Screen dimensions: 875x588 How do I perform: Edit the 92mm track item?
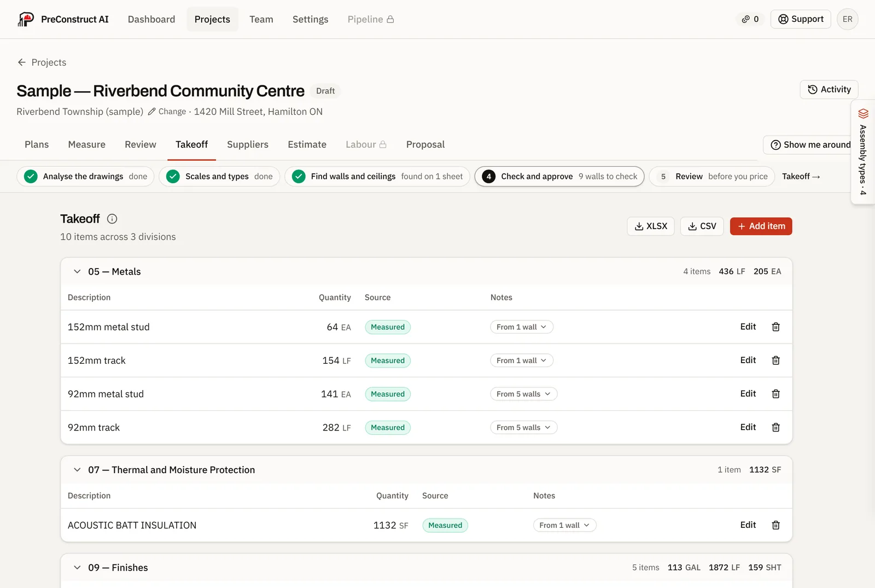click(748, 427)
